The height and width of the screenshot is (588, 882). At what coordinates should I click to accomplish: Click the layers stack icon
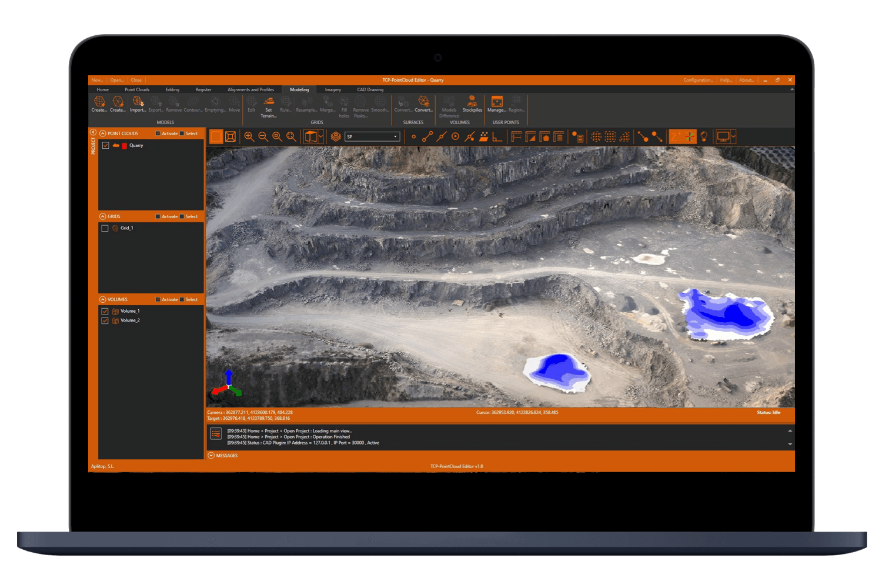336,136
